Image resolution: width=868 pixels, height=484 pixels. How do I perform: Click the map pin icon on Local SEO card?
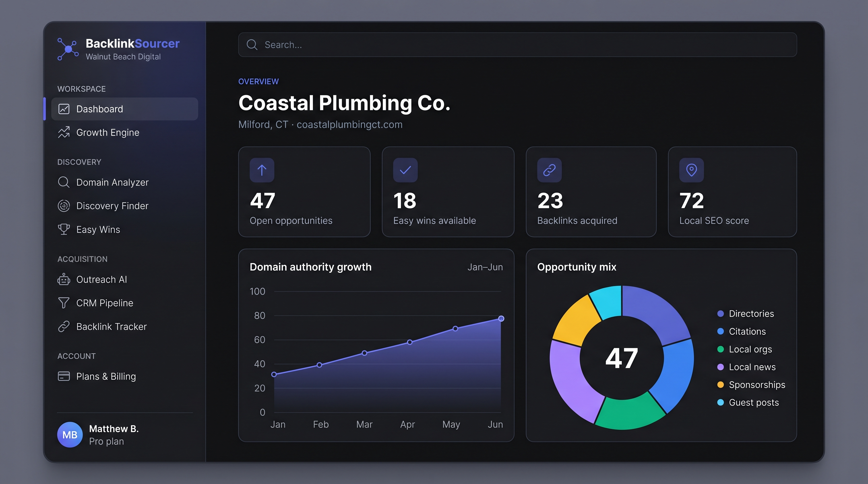point(691,170)
